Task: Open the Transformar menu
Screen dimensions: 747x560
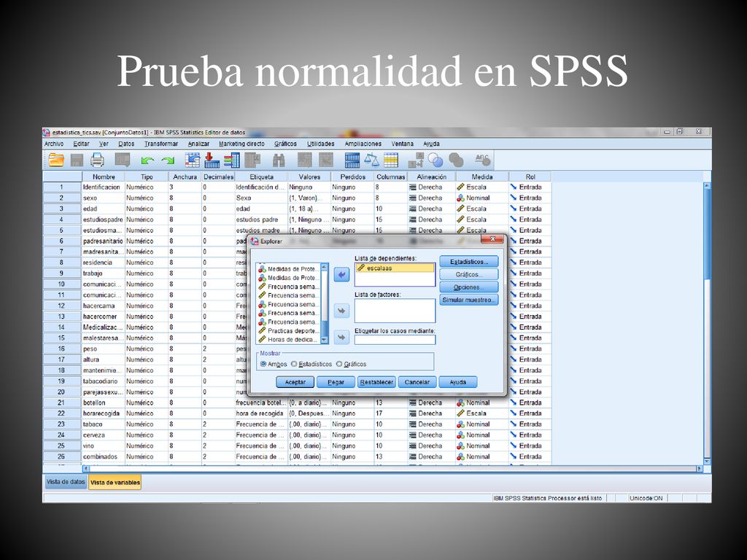Action: coord(161,144)
